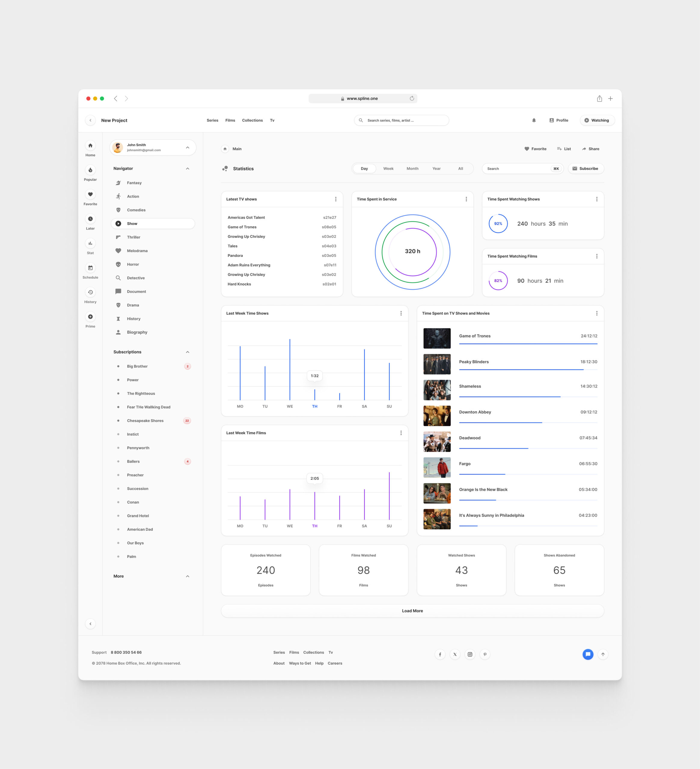700x769 pixels.
Task: Select Thriller in the Navigator
Action: coord(152,237)
